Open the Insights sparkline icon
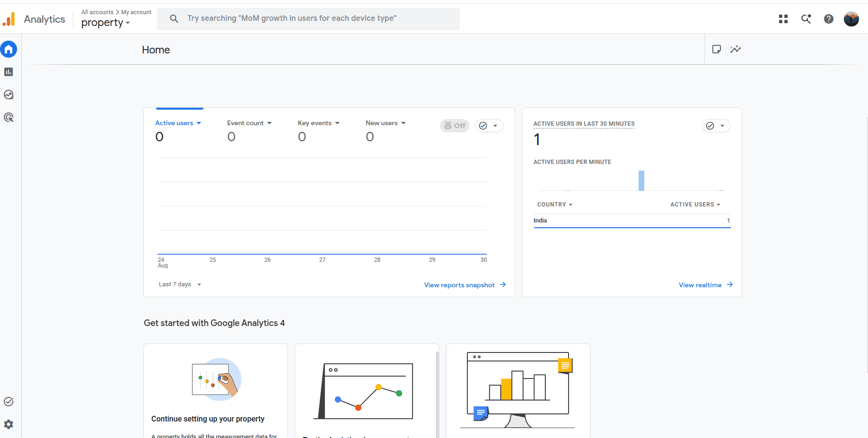Viewport: 868px width, 438px height. click(736, 49)
